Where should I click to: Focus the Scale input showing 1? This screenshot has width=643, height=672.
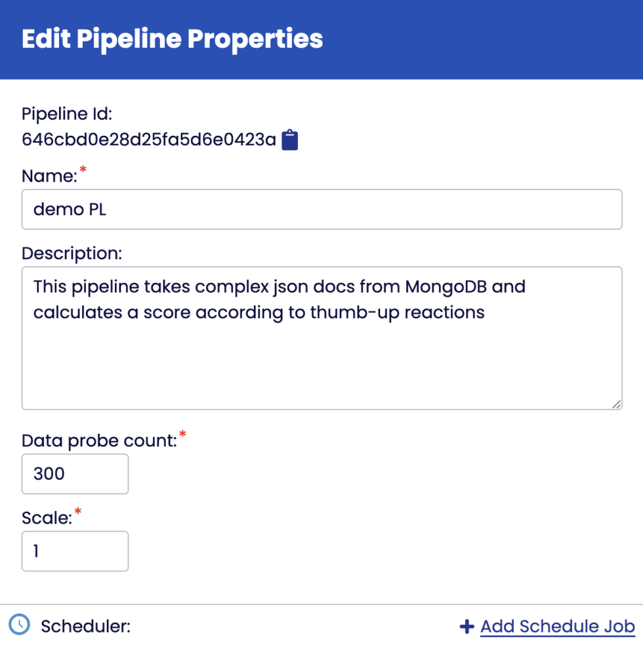point(75,551)
